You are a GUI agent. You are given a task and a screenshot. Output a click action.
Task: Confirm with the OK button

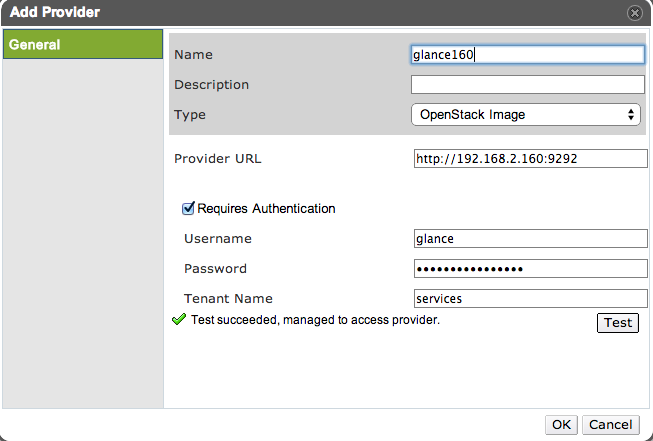[x=561, y=425]
